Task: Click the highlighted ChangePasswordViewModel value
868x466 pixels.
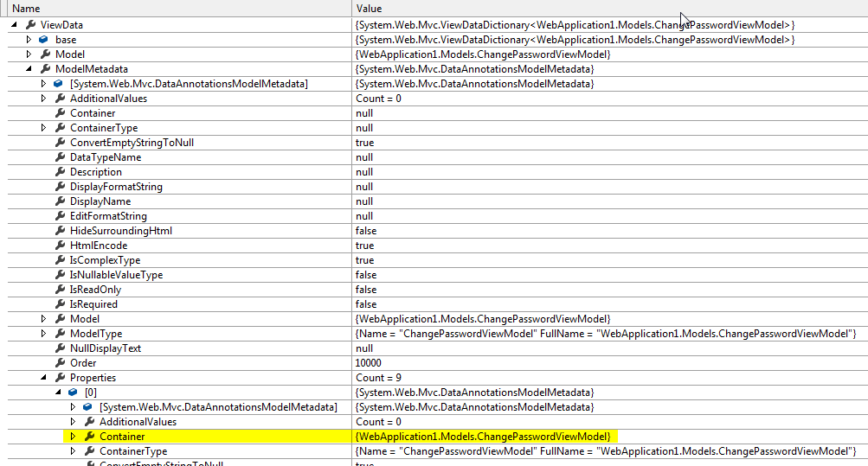Action: [483, 436]
